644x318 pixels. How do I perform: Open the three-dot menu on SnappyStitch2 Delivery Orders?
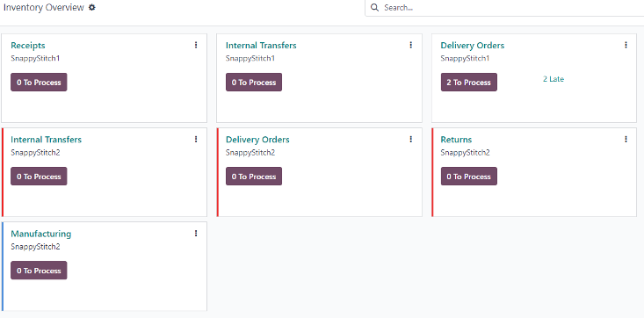[410, 140]
